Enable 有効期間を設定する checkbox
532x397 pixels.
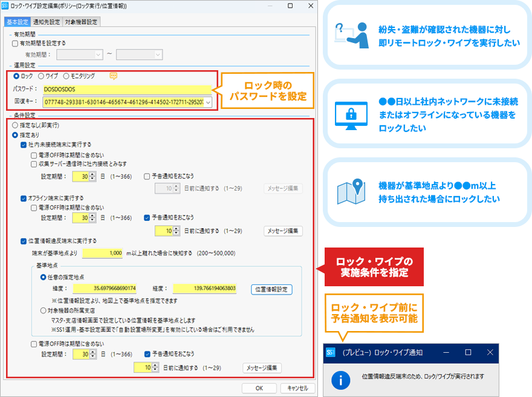[15, 43]
